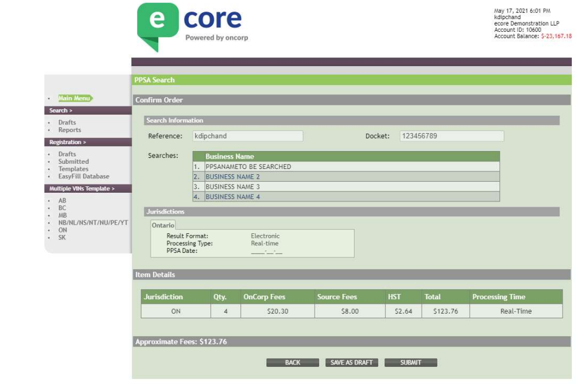Open Submitted registrations
The image size is (588, 386).
[x=74, y=161]
